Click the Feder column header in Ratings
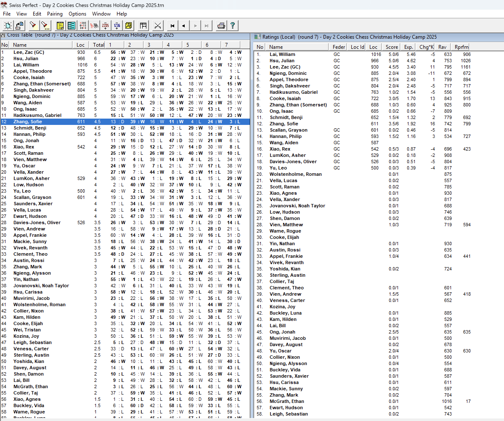The image size is (504, 421). coord(339,47)
